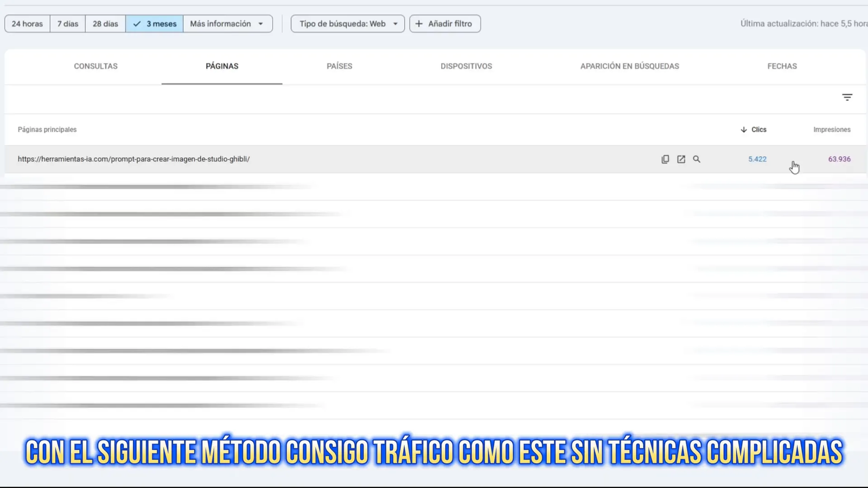Image resolution: width=868 pixels, height=488 pixels.
Task: Choose the 28 días date range
Action: coord(105,24)
